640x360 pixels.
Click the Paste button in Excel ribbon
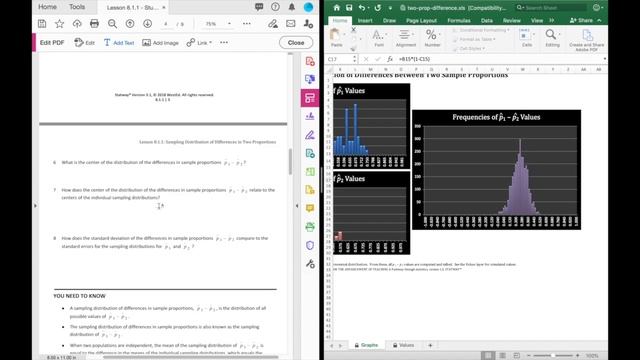coord(336,38)
